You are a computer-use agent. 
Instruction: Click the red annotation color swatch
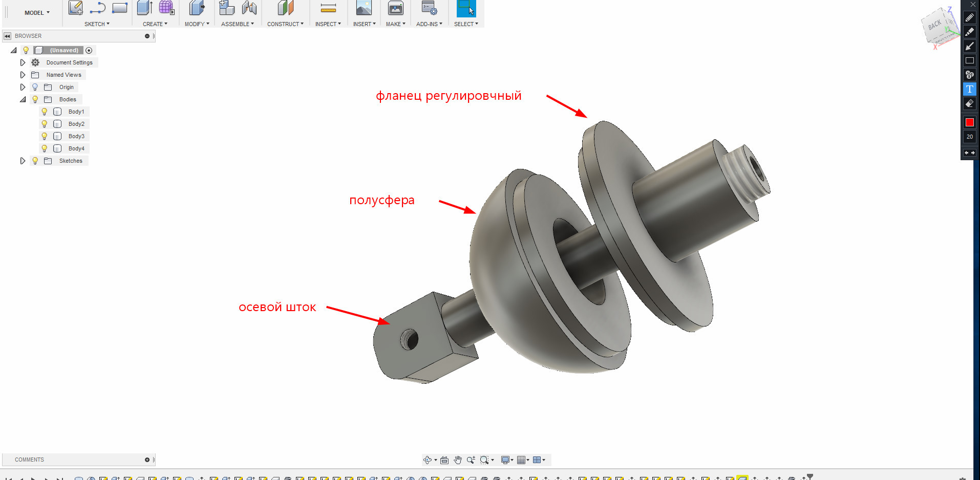coord(969,122)
